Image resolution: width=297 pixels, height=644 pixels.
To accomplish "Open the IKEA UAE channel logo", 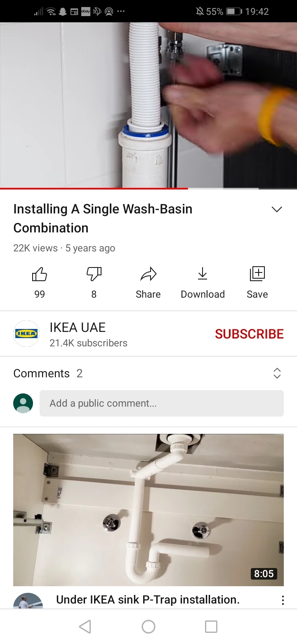I will coord(26,334).
